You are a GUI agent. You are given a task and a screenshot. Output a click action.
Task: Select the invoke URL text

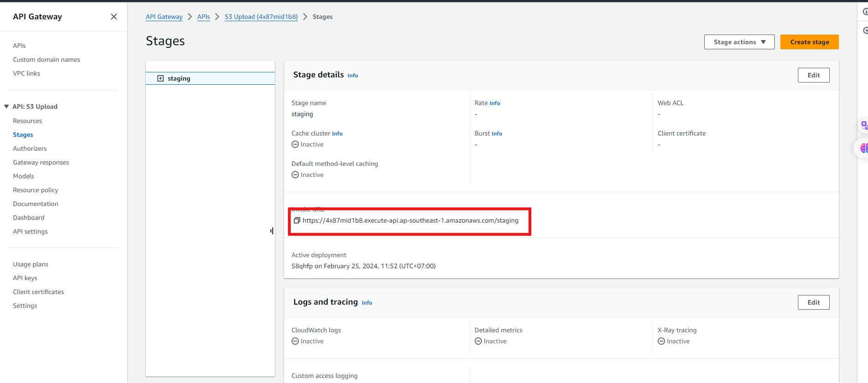click(410, 220)
